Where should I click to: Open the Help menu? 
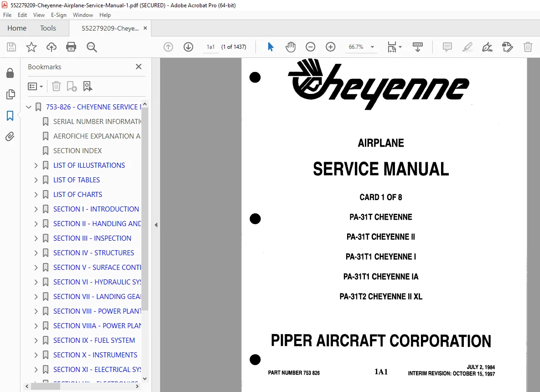coord(105,15)
